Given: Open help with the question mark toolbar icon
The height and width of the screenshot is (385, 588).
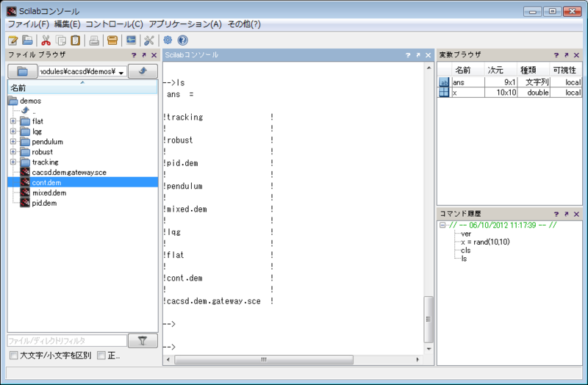Looking at the screenshot, I should coord(182,40).
